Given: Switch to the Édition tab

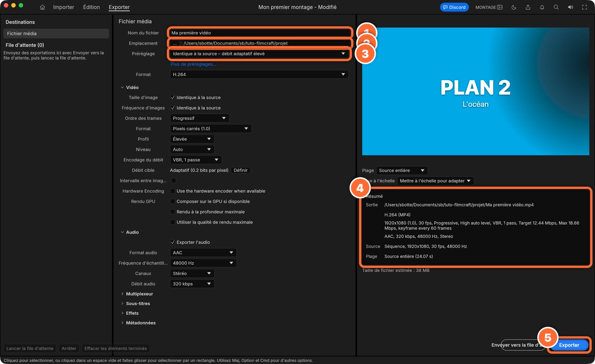Looking at the screenshot, I should coord(91,7).
